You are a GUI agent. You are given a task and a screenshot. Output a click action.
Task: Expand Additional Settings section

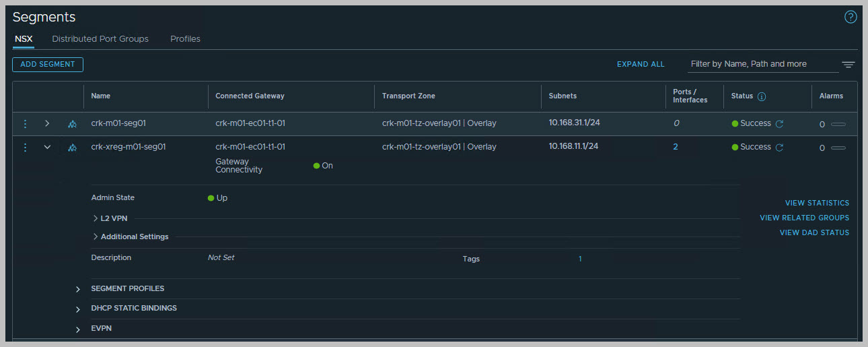pyautogui.click(x=96, y=236)
